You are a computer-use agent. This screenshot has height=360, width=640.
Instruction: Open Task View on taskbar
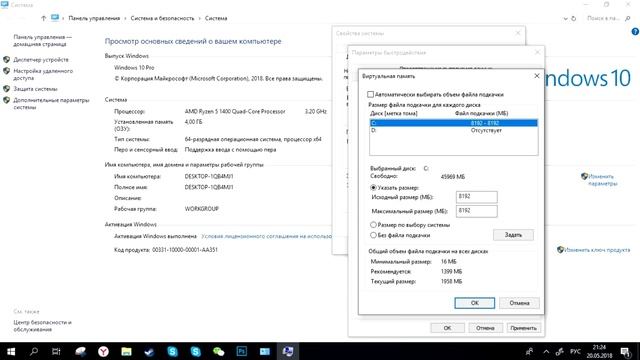56,351
